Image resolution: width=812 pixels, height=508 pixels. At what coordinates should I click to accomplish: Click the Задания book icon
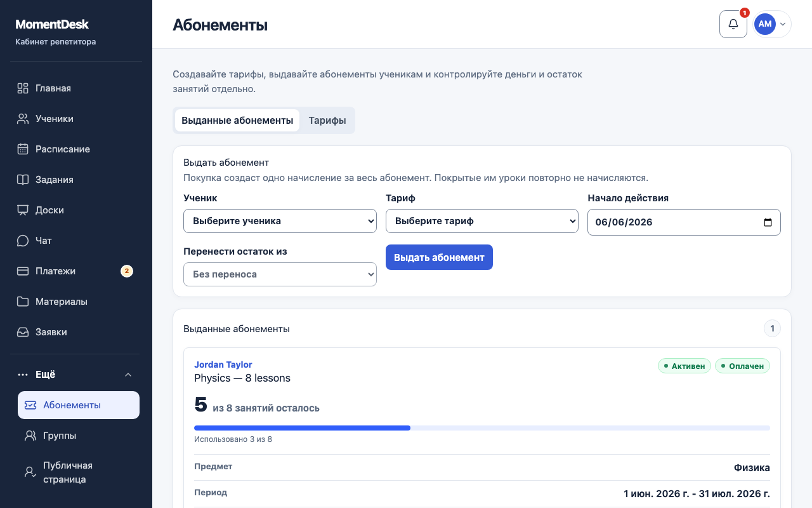coord(23,180)
